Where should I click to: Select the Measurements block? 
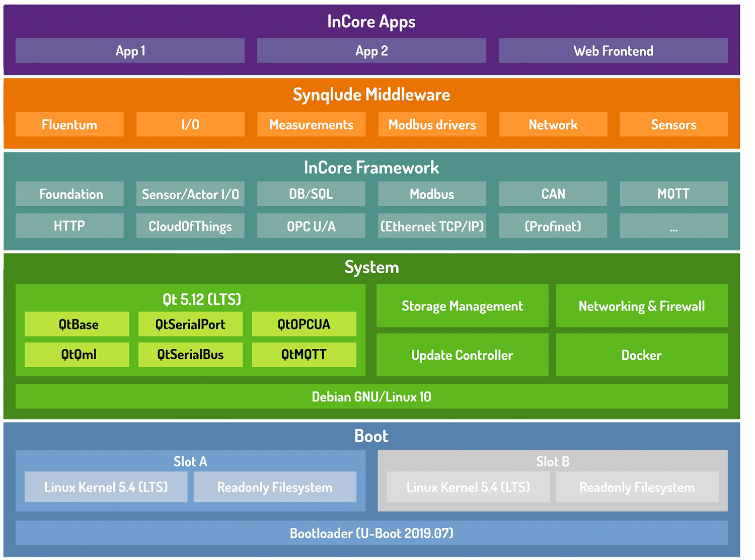311,124
